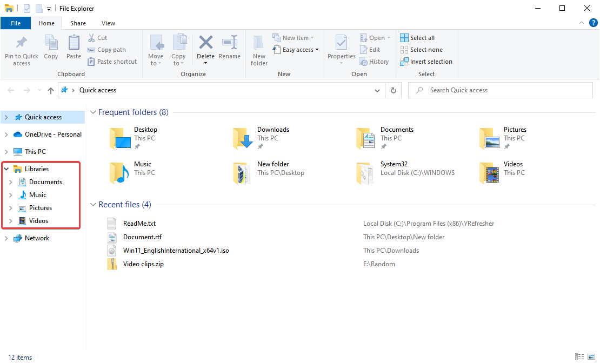Switch to the Share ribbon tab
Image resolution: width=600 pixels, height=364 pixels.
tap(78, 23)
